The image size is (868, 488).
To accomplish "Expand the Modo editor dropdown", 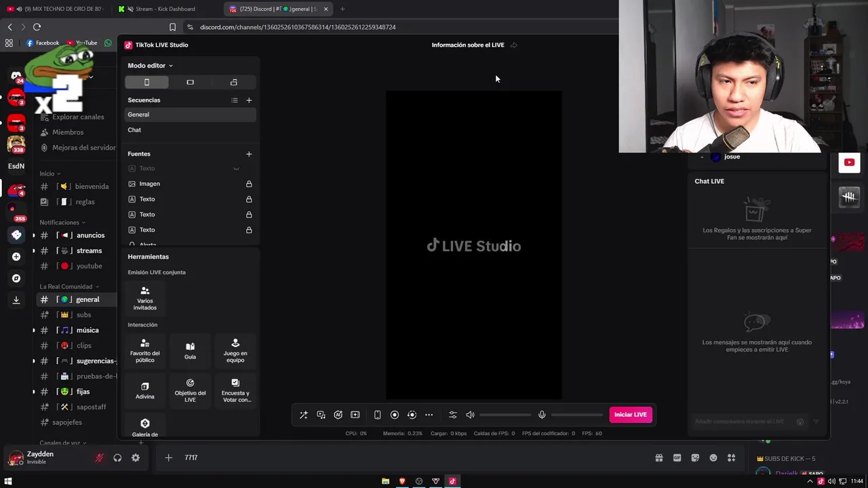I will (151, 66).
